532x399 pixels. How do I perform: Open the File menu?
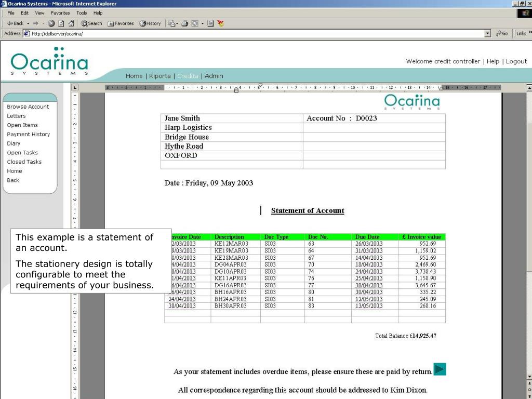(11, 13)
